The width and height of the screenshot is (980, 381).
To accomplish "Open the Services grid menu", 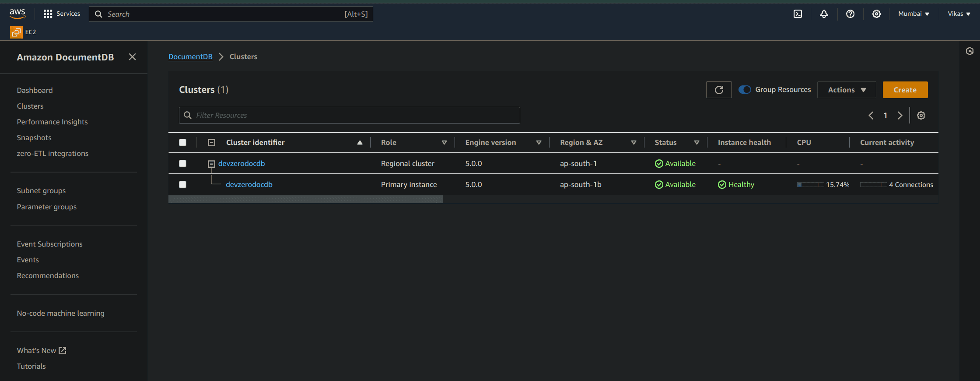I will click(62, 14).
